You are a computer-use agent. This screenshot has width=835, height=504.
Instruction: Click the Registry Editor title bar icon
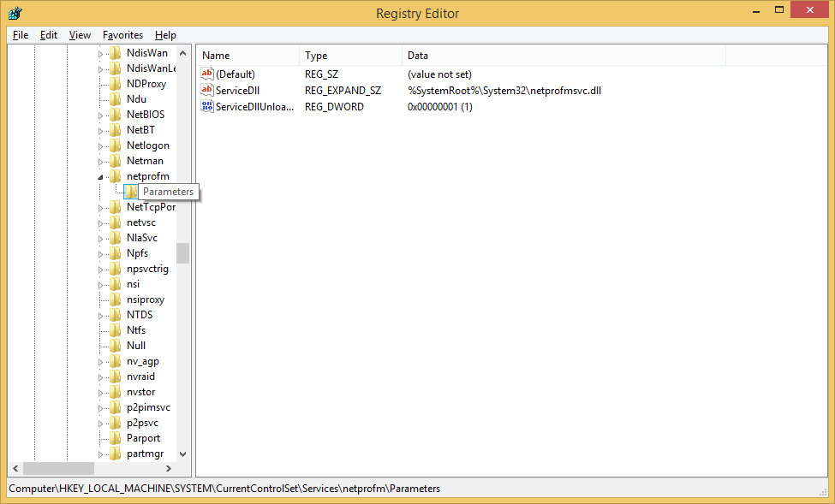tap(15, 14)
